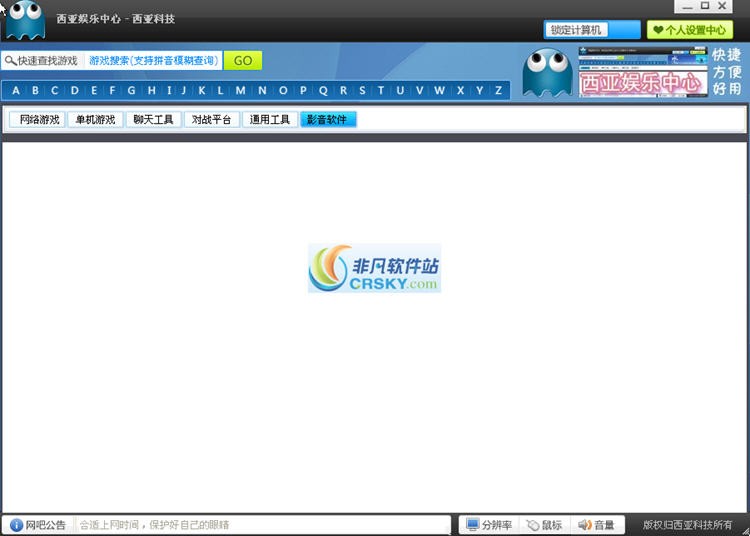The width and height of the screenshot is (750, 536).
Task: Filter games by letter C
Action: point(55,90)
